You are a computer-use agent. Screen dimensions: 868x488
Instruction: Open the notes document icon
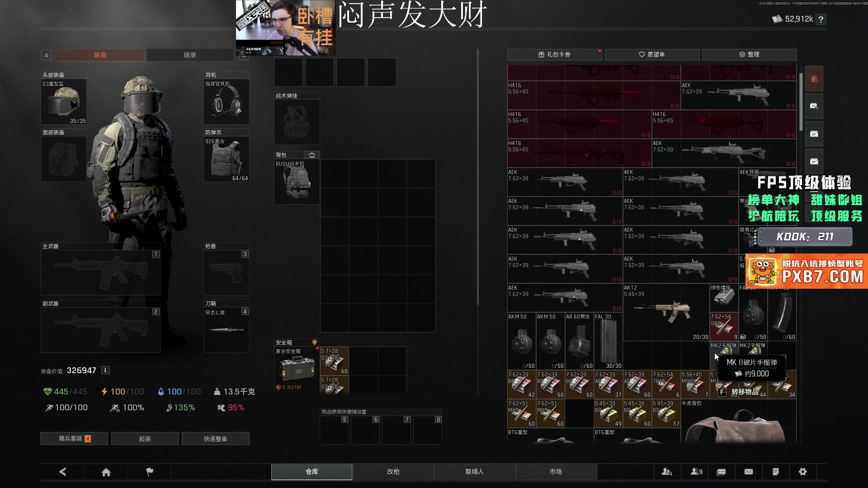(x=776, y=472)
